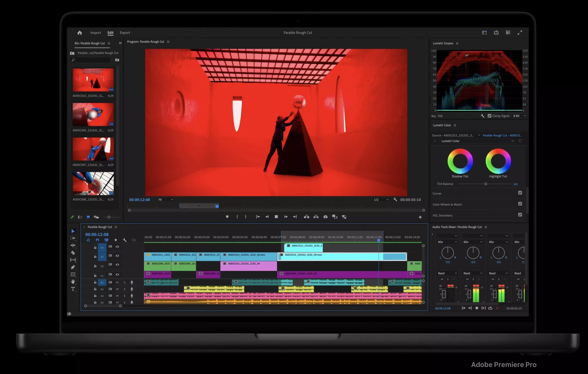
Task: Select the Selection tool arrow
Action: (73, 231)
